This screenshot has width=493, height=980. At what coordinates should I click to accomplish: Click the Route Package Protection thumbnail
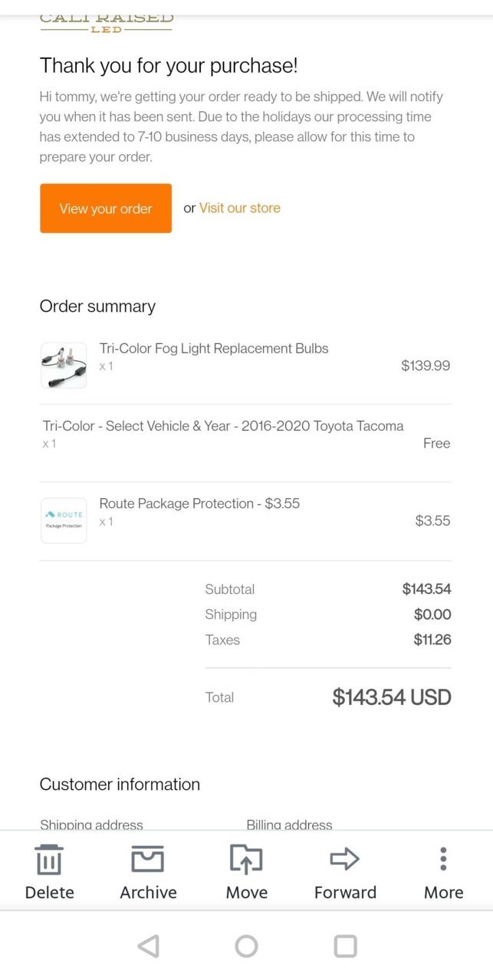pos(64,521)
